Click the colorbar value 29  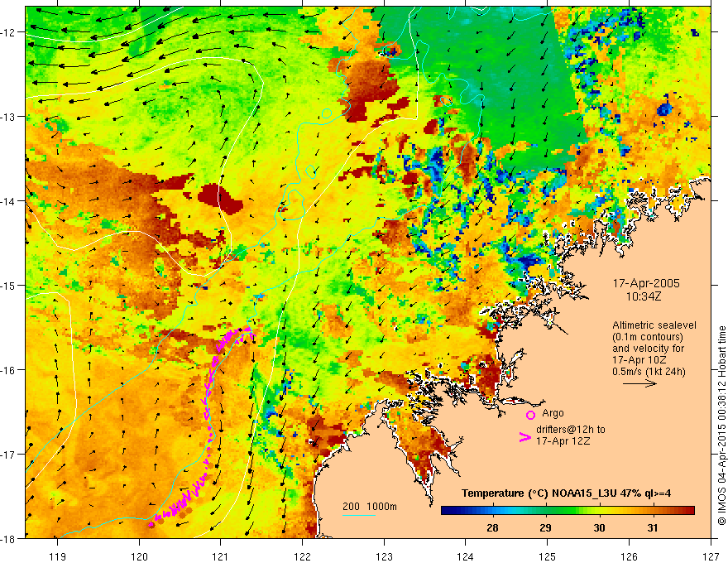(x=545, y=527)
